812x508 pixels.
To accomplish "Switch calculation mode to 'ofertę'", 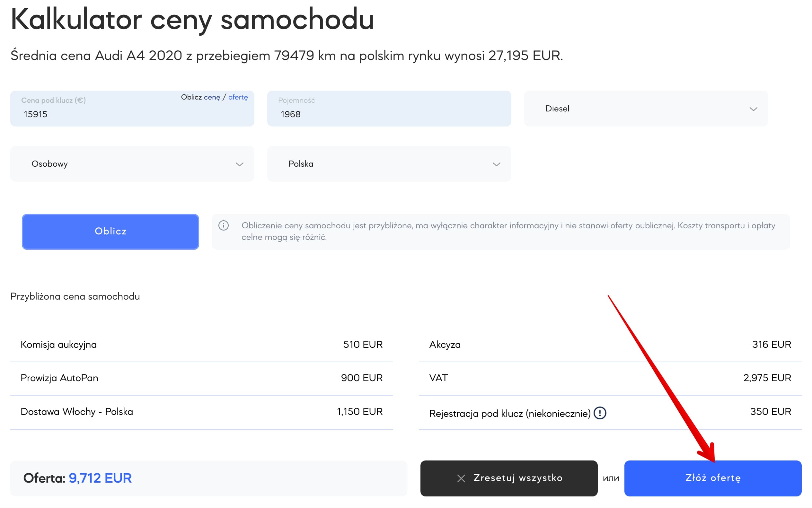I will 238,97.
